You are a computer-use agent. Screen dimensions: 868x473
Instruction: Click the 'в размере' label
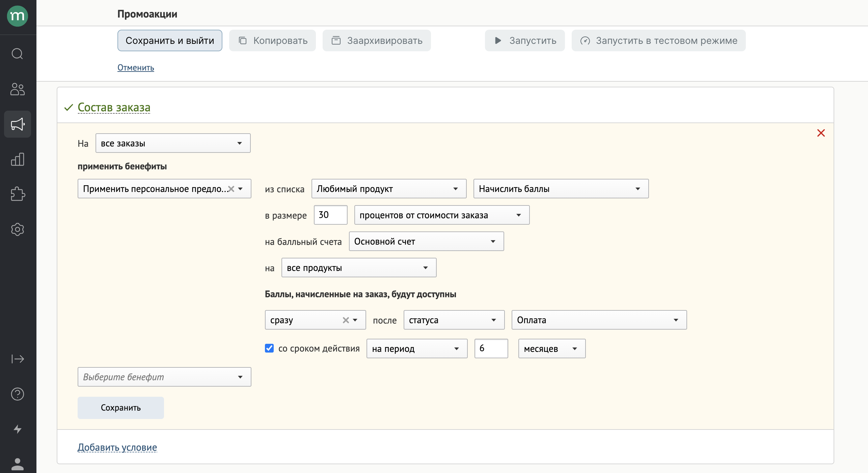[x=286, y=216]
